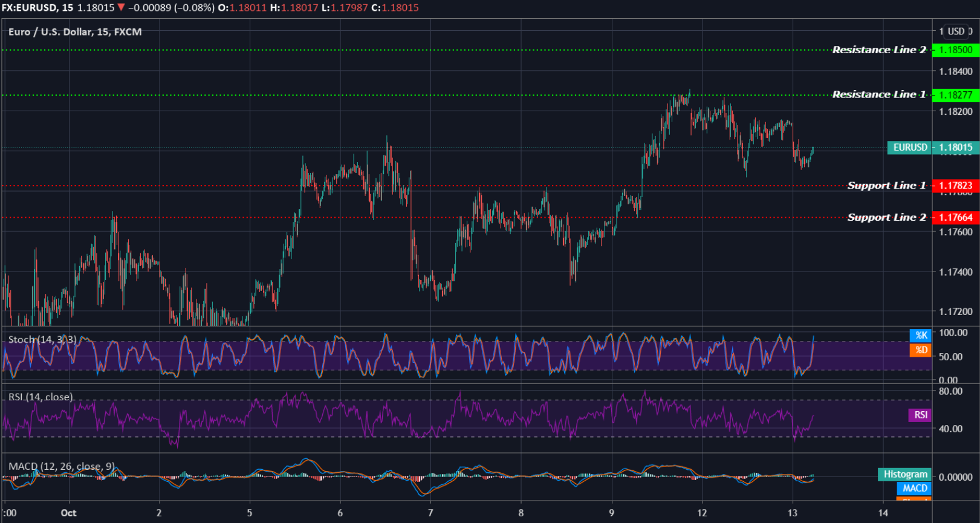Select the Support Line 1 text annotation
Viewport: 980px width, 523px height.
887,186
